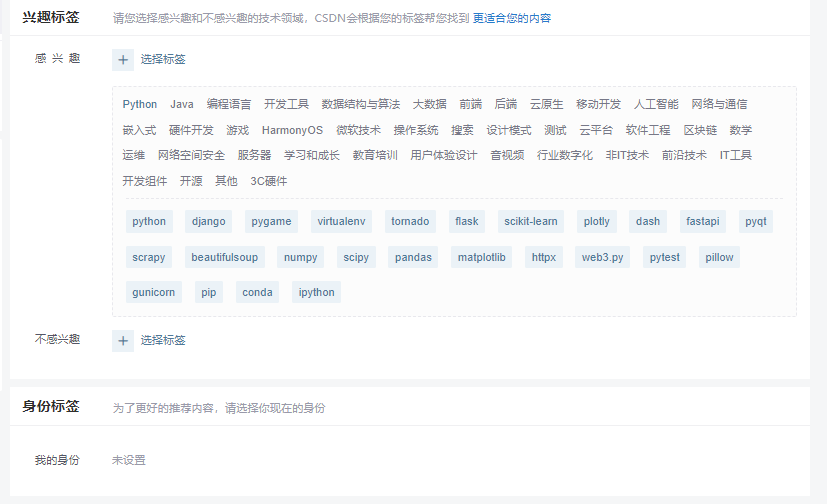The height and width of the screenshot is (504, 827).
Task: Open the 3C硬件 category
Action: coord(268,181)
